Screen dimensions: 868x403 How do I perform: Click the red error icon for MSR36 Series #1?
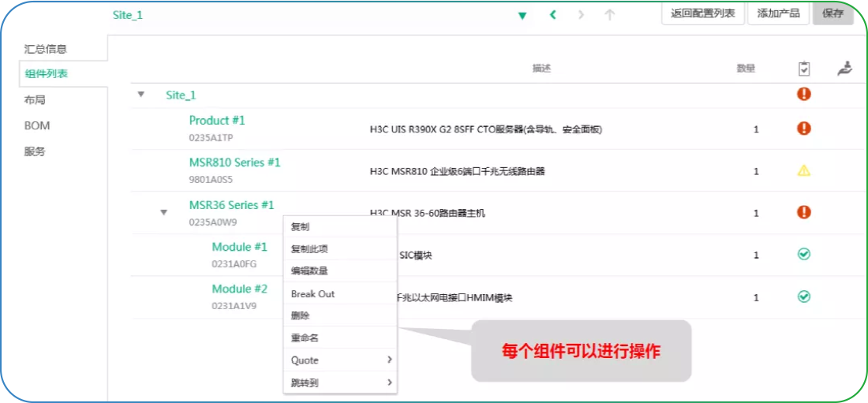[x=804, y=212]
